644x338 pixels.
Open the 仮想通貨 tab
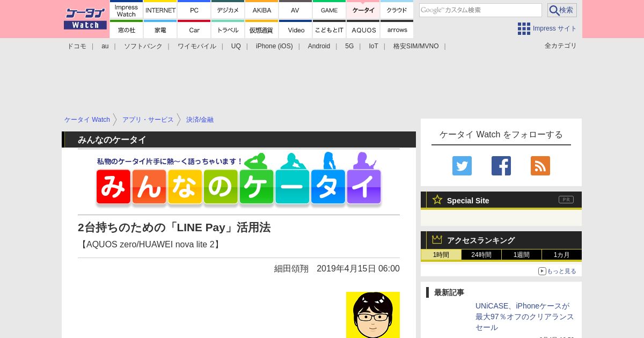pos(262,29)
